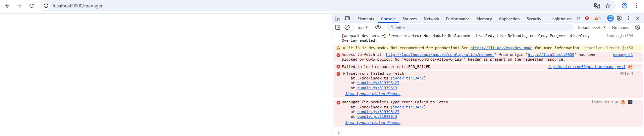Viewport: 644px width, 136px height.
Task: Open the top JavaScript context dropdown
Action: point(362,28)
